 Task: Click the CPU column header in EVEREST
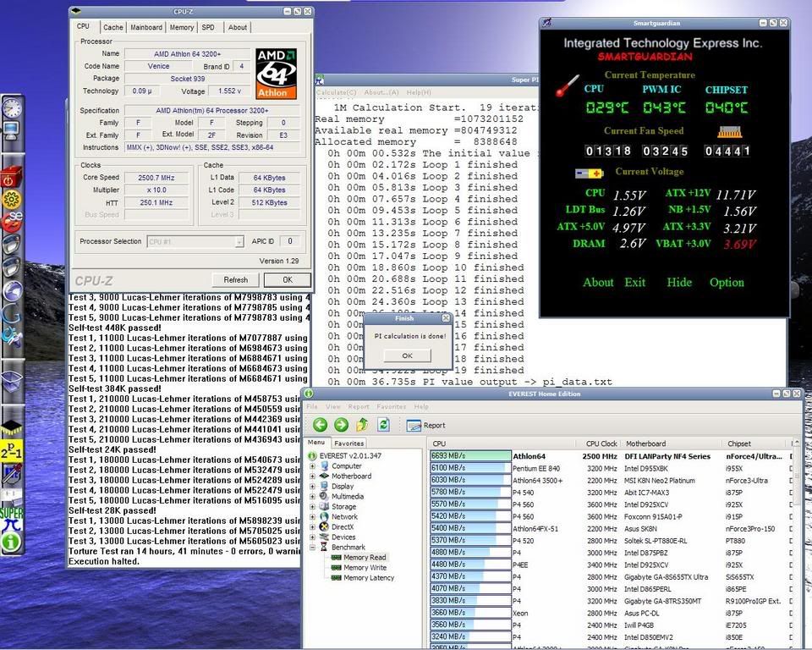click(x=502, y=443)
